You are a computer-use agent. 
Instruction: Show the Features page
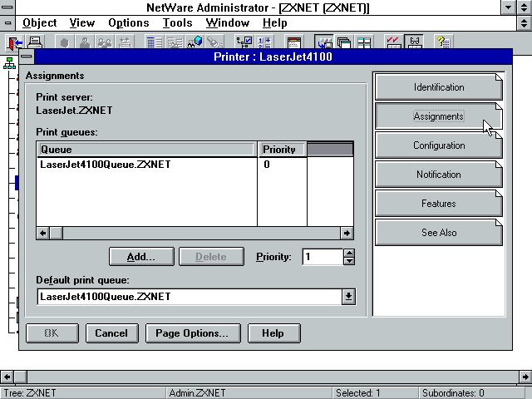point(439,204)
